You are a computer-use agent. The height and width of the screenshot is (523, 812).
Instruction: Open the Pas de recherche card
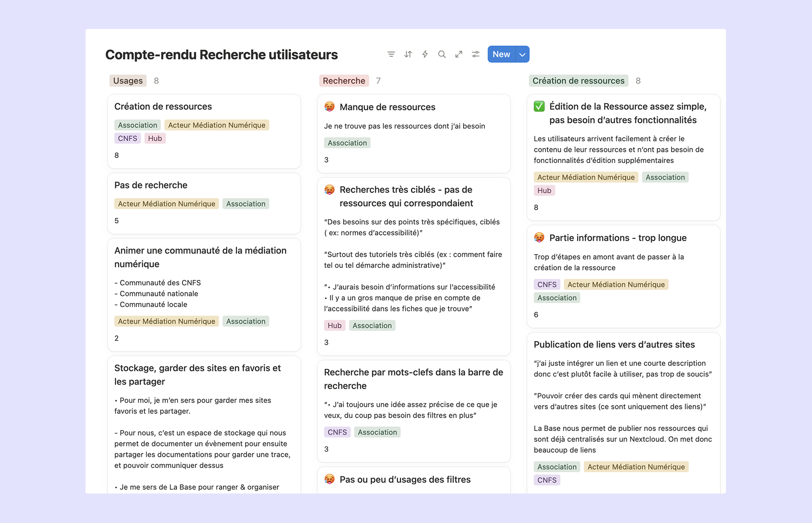(x=204, y=203)
